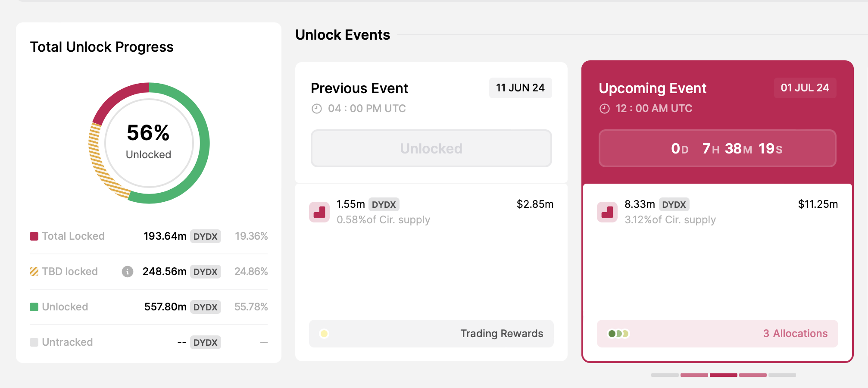The height and width of the screenshot is (388, 868).
Task: Expand the 3 Allocations row
Action: point(795,334)
